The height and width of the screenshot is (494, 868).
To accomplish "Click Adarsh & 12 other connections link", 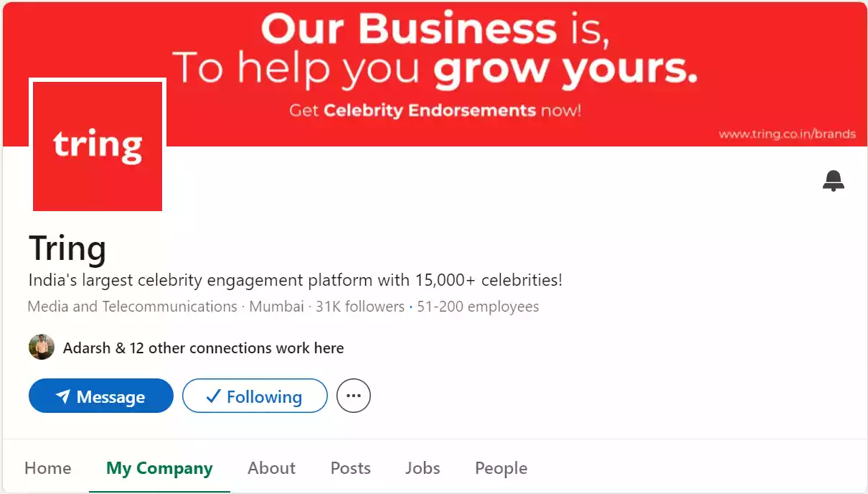I will (203, 348).
